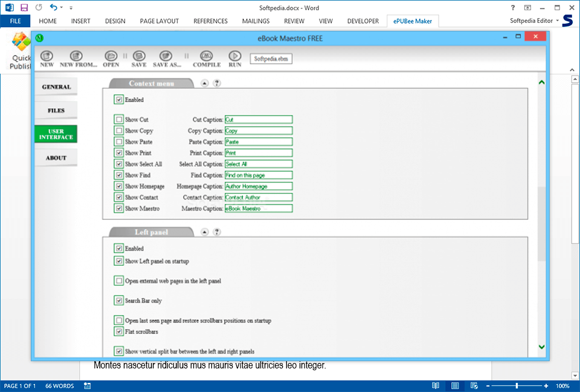Viewport: 580px width, 392px height.
Task: Click the 66 WORDS status bar count
Action: (x=60, y=386)
